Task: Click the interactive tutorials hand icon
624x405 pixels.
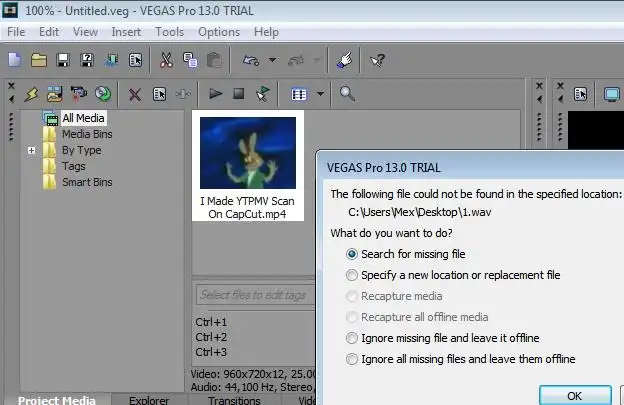Action: (344, 60)
